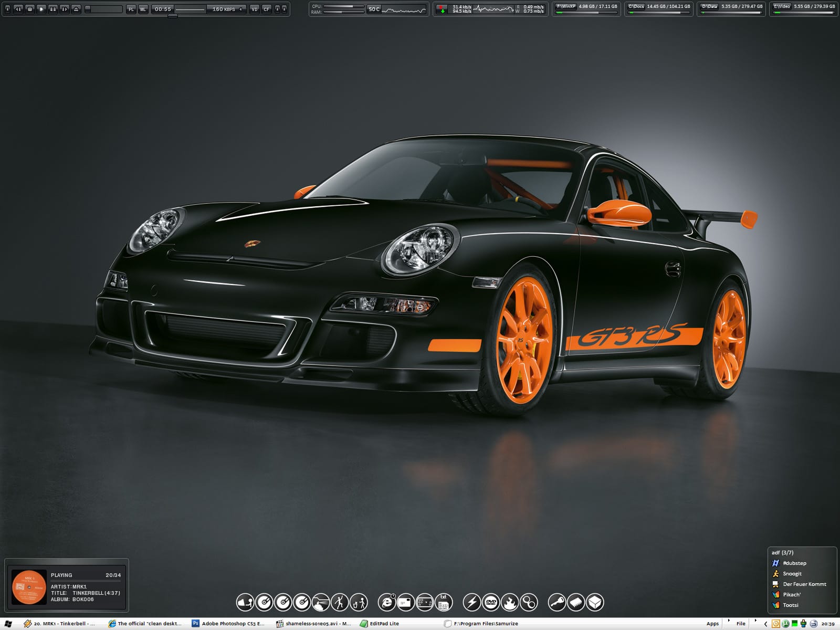This screenshot has width=840, height=630.
Task: Click the orange album art thumbnail
Action: coord(29,586)
